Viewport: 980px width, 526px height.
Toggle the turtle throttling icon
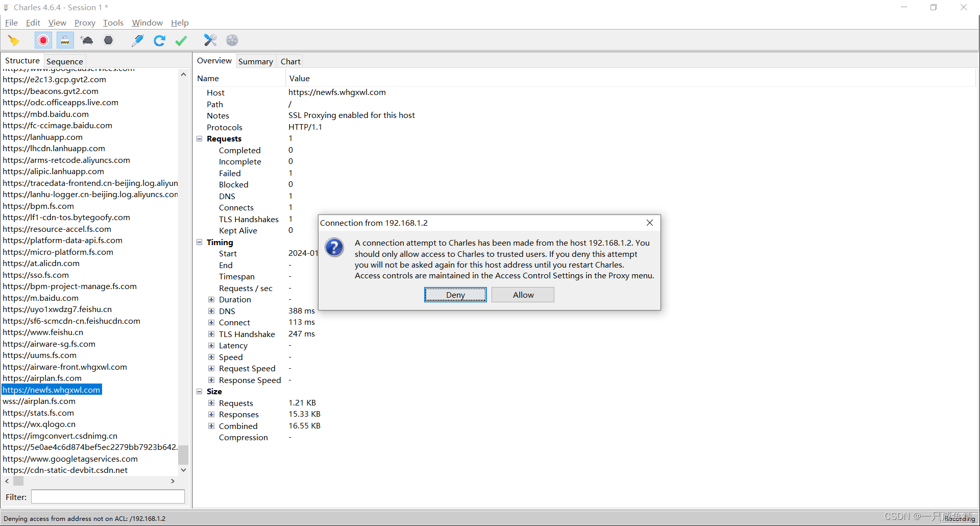click(87, 40)
